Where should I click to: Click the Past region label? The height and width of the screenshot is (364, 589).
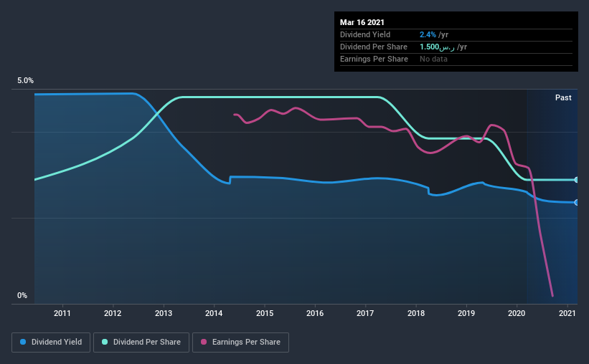[563, 97]
